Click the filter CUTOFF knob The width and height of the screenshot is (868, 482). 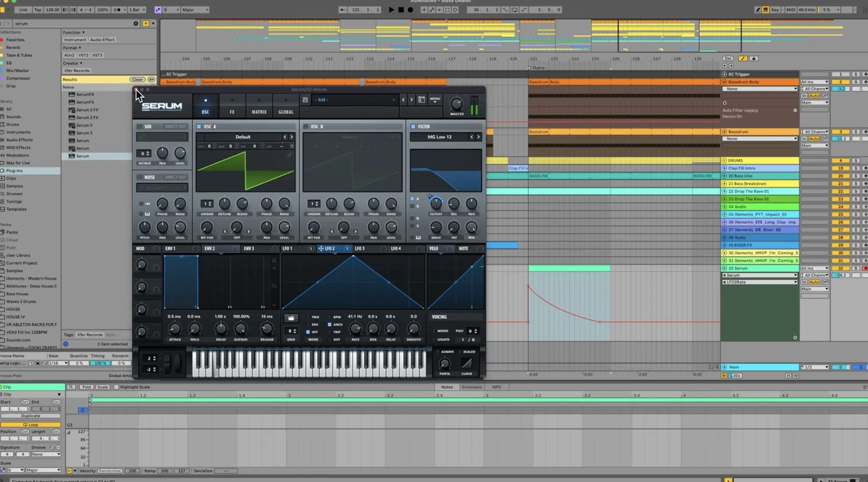436,203
